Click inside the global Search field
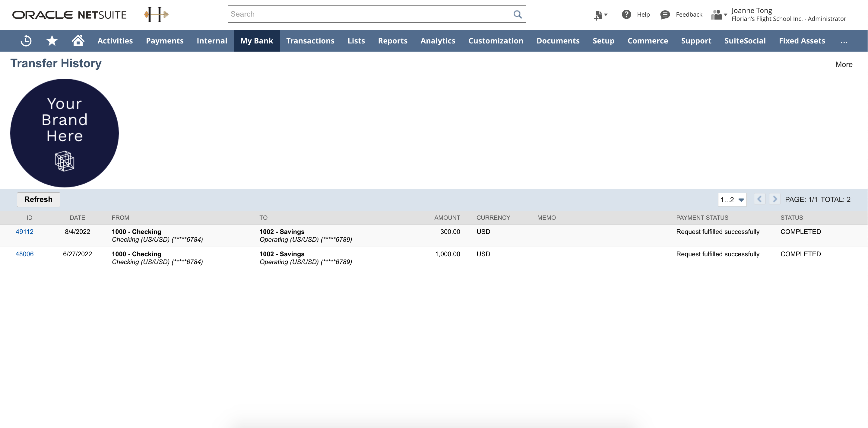Image resolution: width=868 pixels, height=428 pixels. click(x=369, y=14)
